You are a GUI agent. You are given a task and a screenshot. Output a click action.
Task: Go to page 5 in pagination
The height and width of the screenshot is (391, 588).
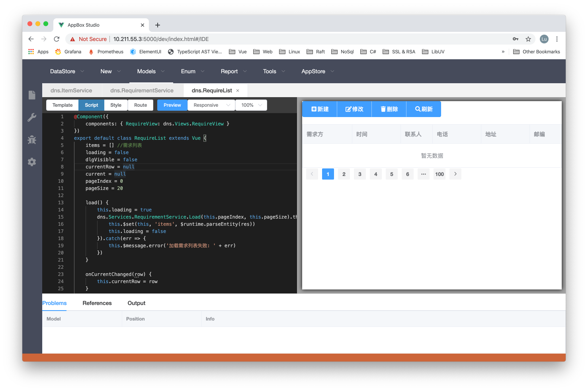tap(392, 174)
